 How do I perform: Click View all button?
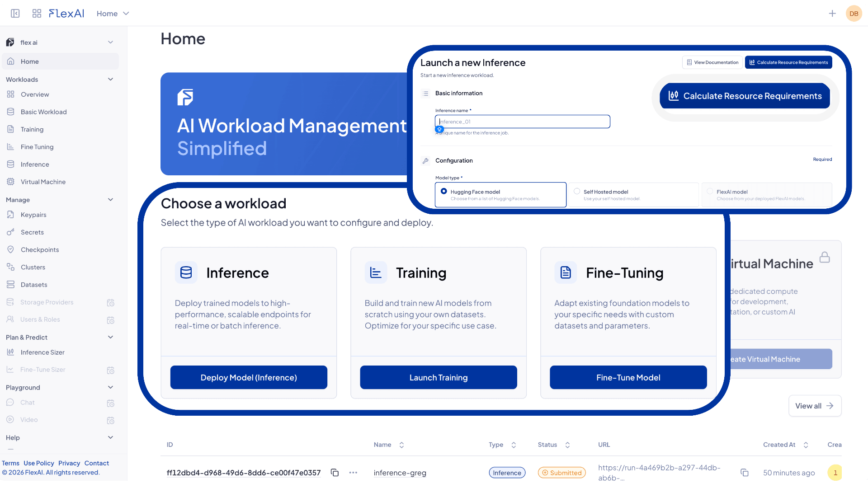pos(815,406)
